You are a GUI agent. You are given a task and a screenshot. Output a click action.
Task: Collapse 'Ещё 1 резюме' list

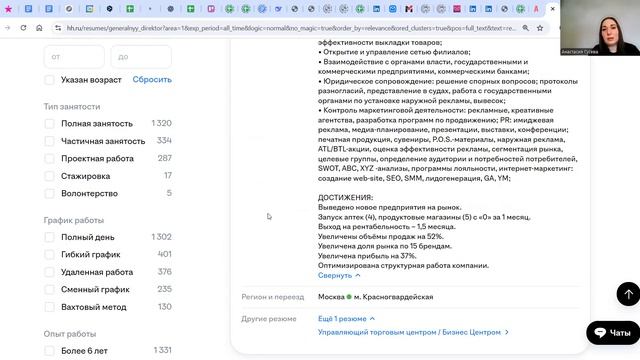[346, 319]
